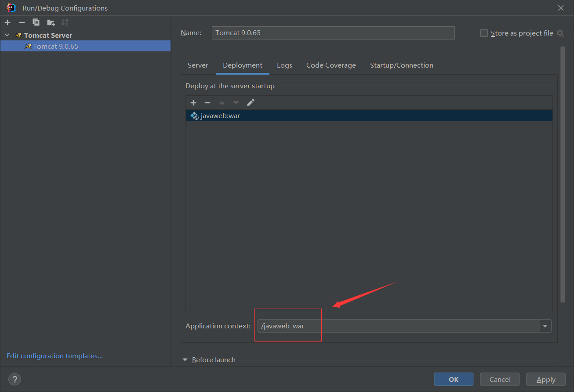Switch to the Server tab
Image resolution: width=574 pixels, height=392 pixels.
coord(198,65)
